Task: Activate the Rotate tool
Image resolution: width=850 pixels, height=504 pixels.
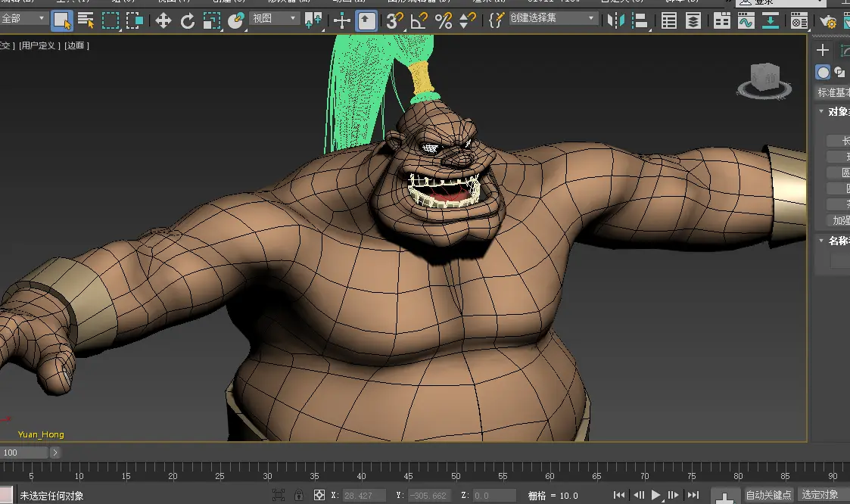Action: click(x=188, y=20)
